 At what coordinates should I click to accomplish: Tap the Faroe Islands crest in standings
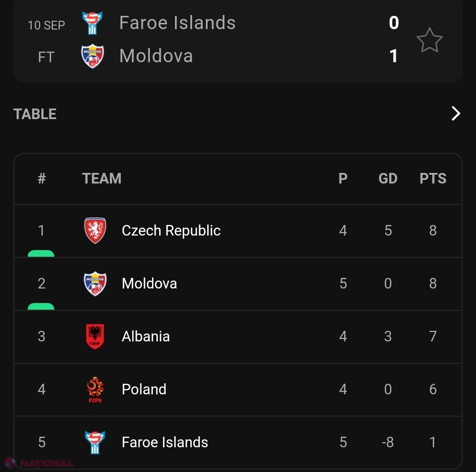95,442
